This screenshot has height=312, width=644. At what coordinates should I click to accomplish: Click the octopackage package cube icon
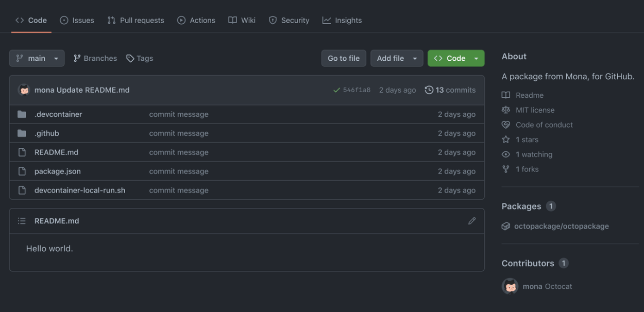(506, 226)
